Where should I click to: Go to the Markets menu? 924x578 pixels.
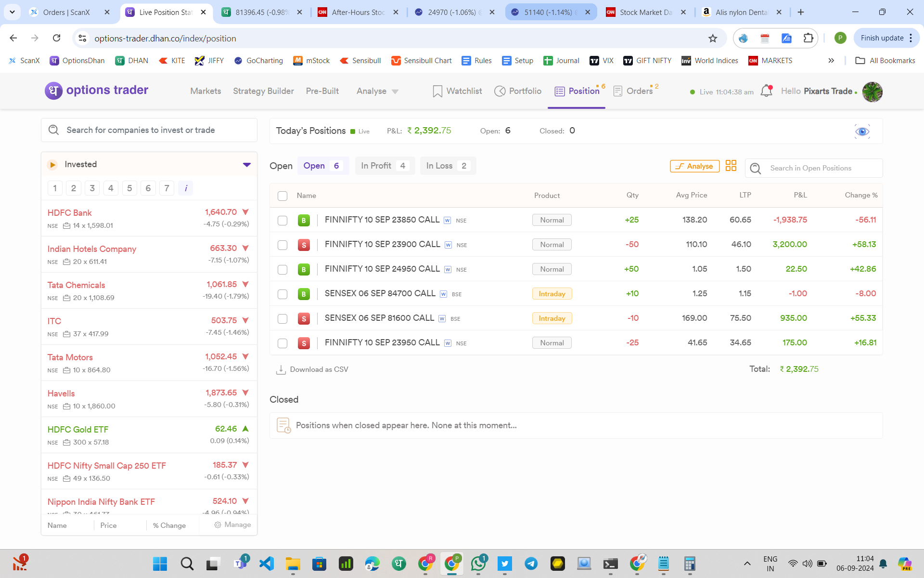click(205, 91)
